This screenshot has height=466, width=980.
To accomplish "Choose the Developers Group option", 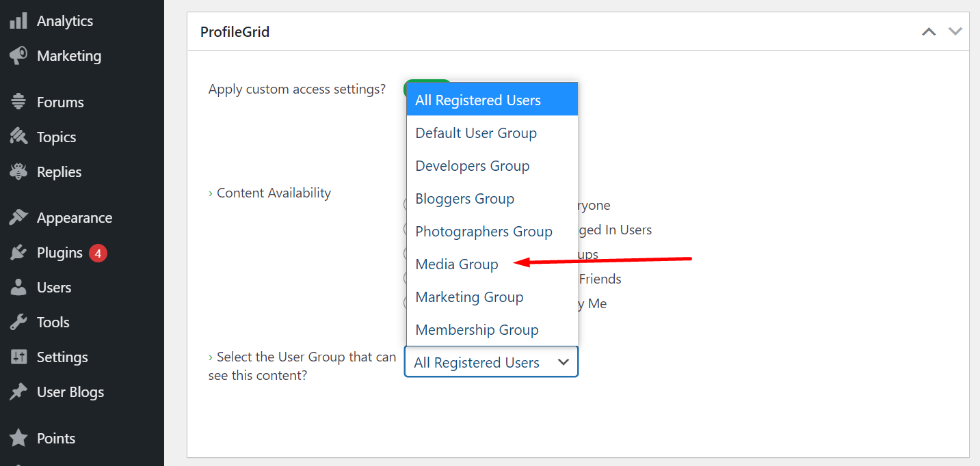I will tap(473, 166).
